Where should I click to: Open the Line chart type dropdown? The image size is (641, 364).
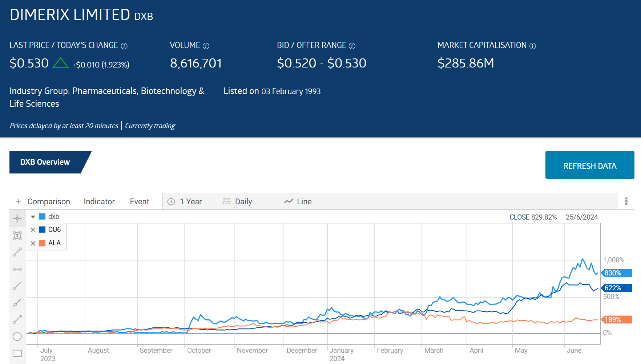coord(298,201)
